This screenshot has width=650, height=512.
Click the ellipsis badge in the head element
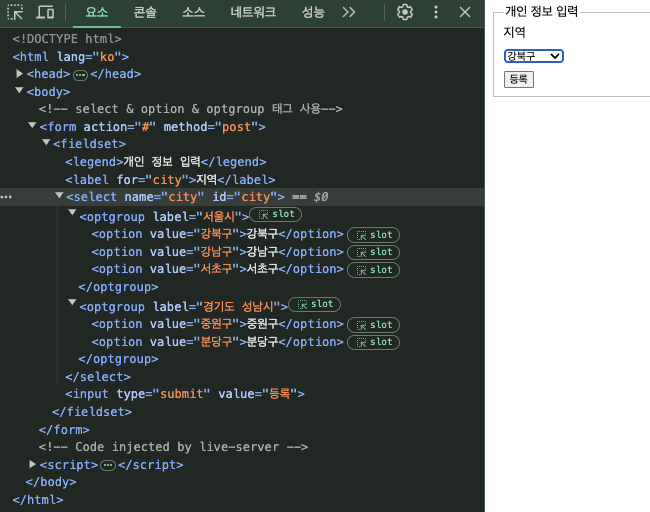[x=80, y=75]
